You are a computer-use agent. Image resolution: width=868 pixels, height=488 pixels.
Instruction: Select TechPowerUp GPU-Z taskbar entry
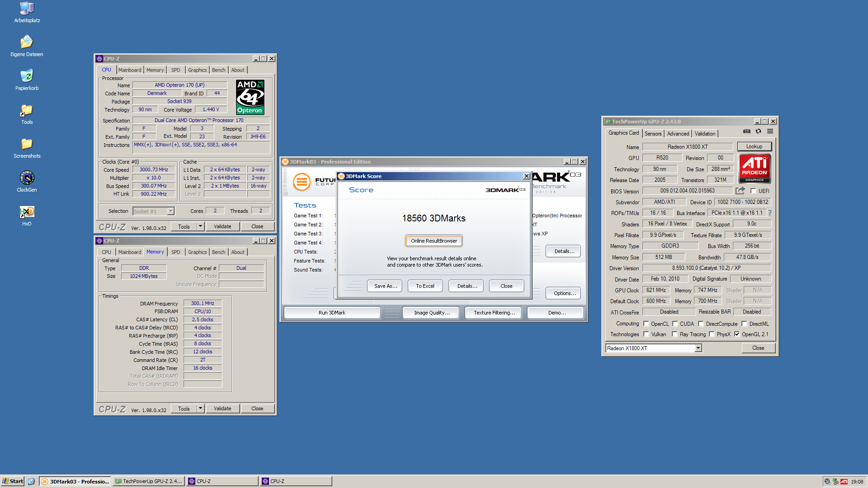click(148, 481)
